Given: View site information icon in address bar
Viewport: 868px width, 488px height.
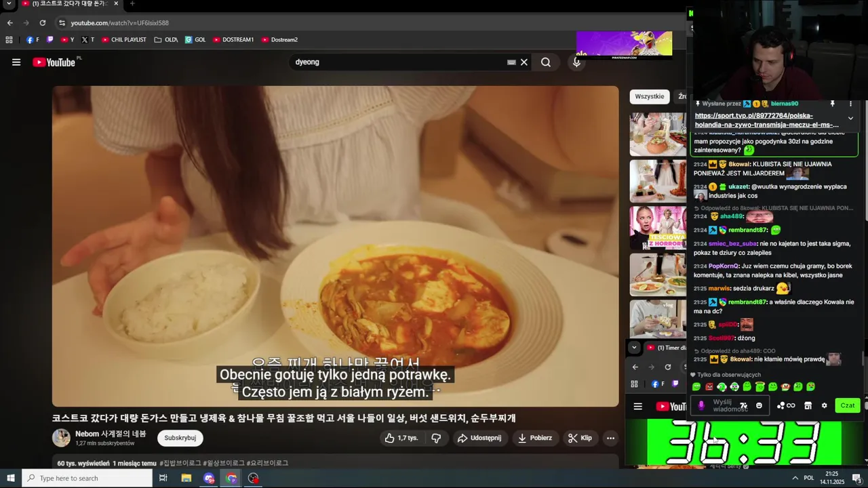Looking at the screenshot, I should 62,23.
